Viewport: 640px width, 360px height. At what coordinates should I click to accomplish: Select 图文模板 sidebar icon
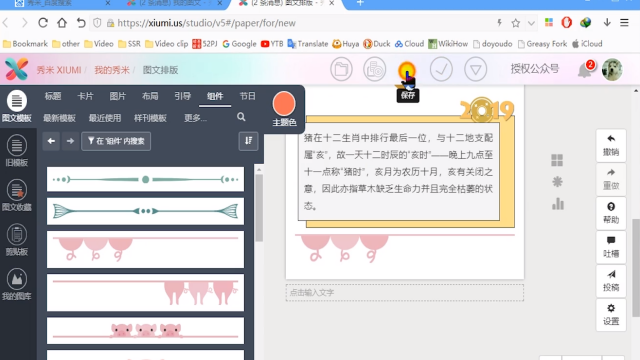17,106
